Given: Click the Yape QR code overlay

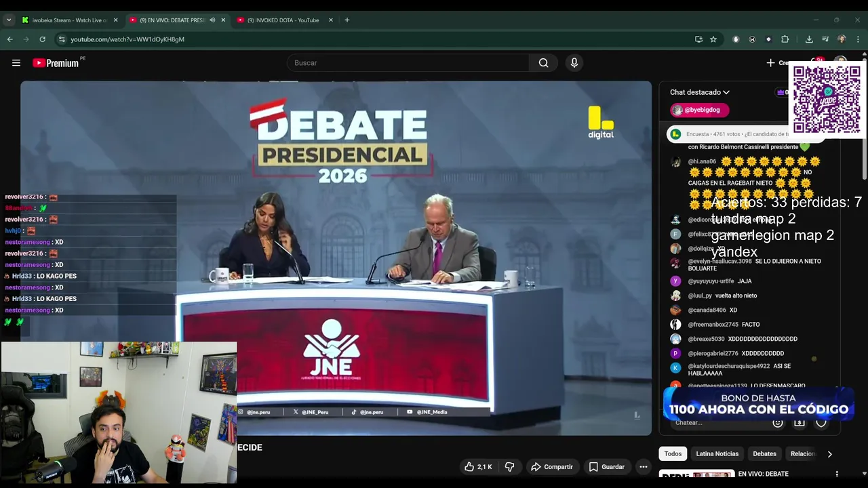Looking at the screenshot, I should pyautogui.click(x=827, y=100).
